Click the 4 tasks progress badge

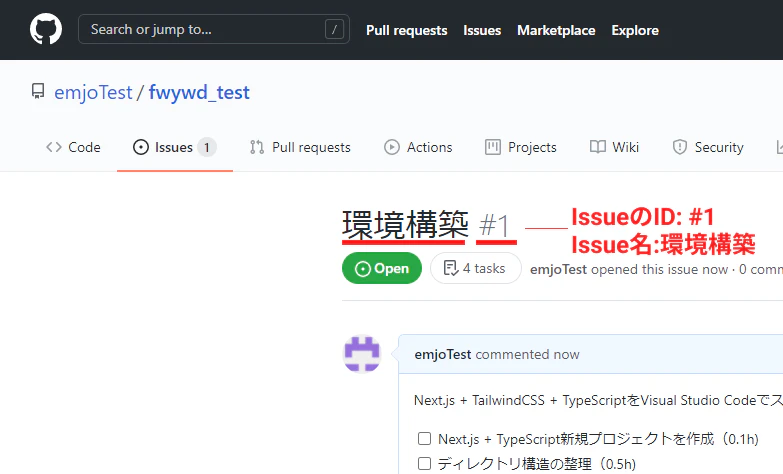coord(476,268)
